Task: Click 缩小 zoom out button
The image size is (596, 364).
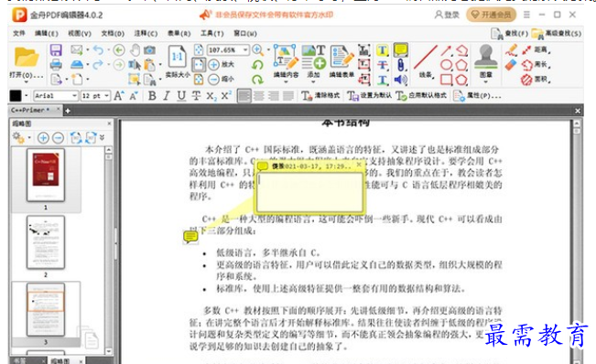Action: tap(222, 79)
